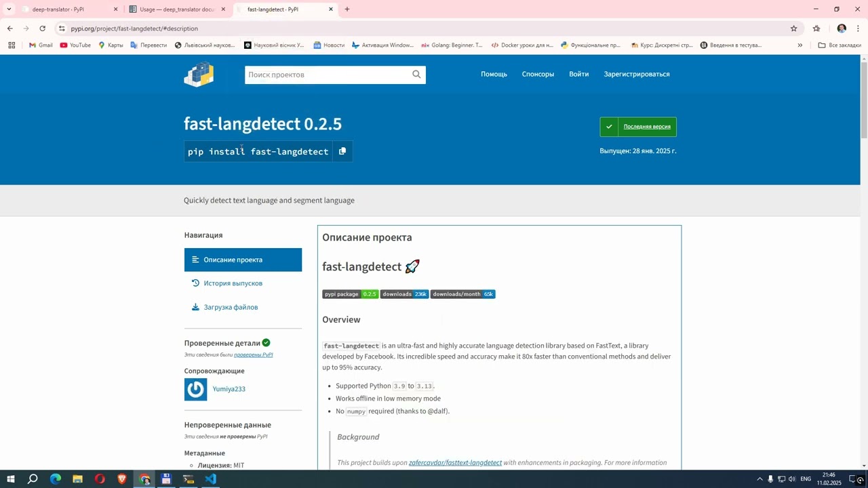Open Windows Start menu
This screenshot has height=488, width=868.
pos(10,479)
